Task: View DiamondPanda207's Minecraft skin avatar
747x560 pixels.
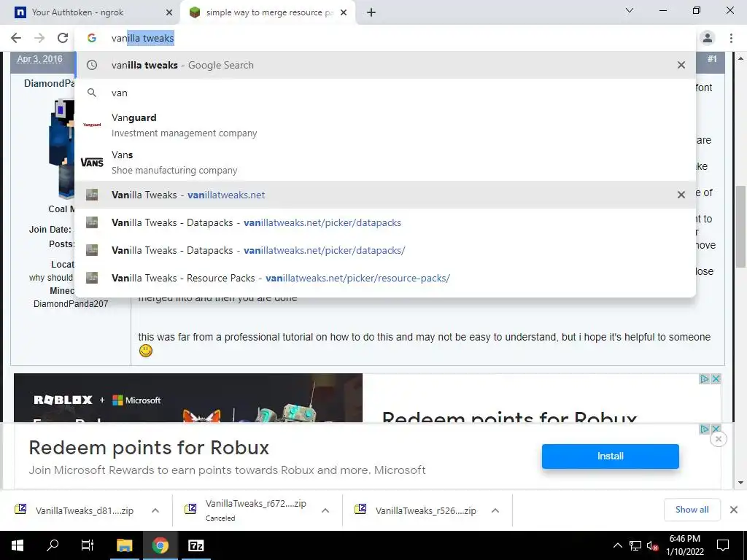Action: 62,149
